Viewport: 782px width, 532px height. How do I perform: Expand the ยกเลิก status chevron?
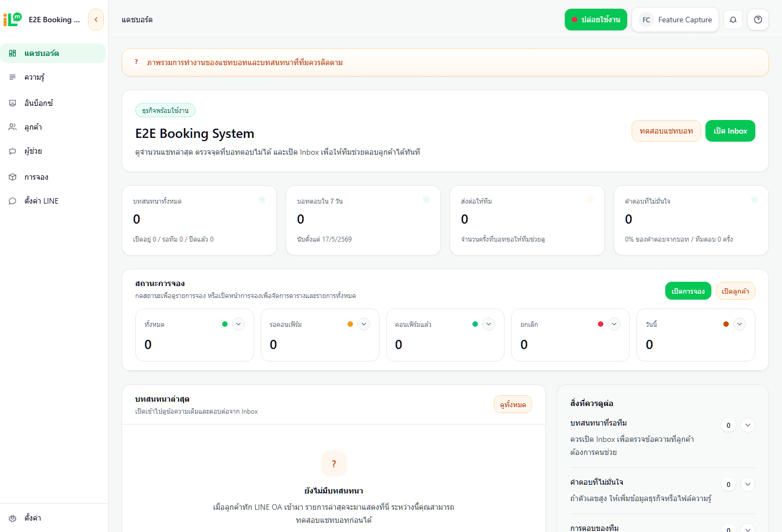coord(614,324)
